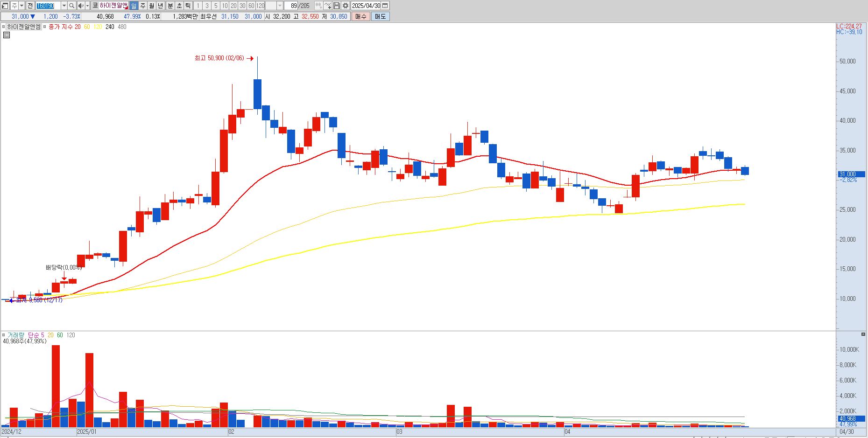Expand the speaker options dropdown arrow

[x=87, y=6]
